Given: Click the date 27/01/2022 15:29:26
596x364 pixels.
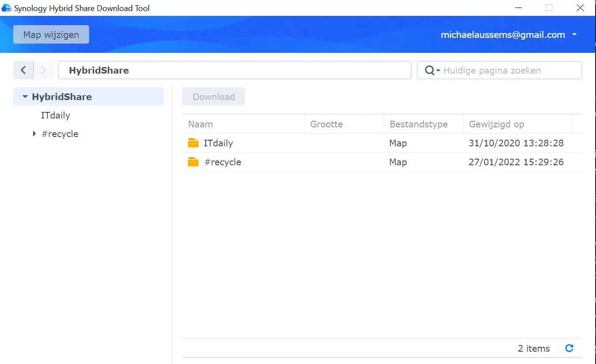Looking at the screenshot, I should tap(516, 162).
